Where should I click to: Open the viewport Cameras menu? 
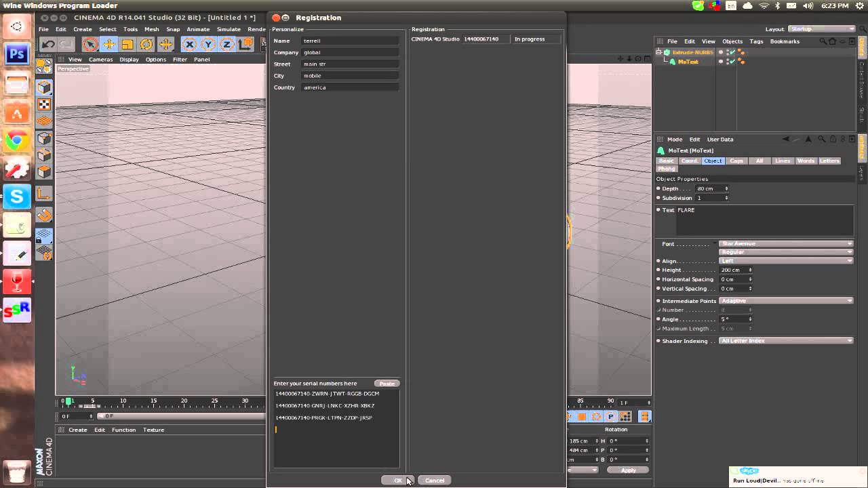tap(100, 60)
